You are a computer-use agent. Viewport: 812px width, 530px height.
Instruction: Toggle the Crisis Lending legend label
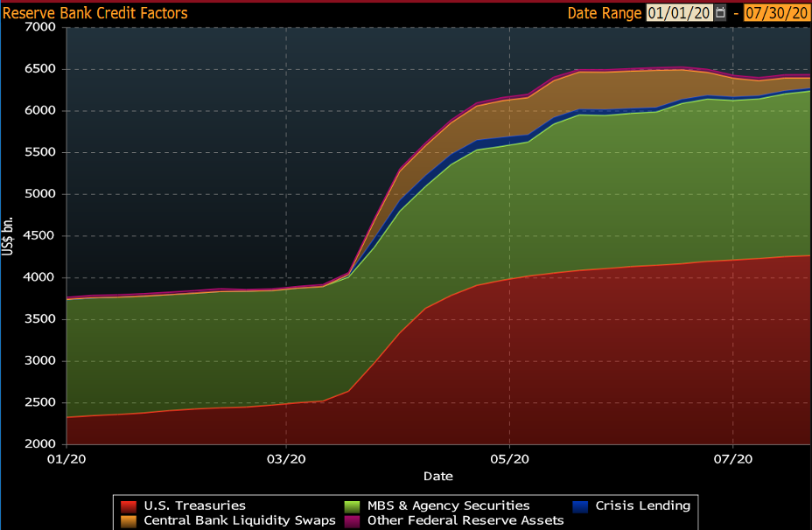pos(642,506)
